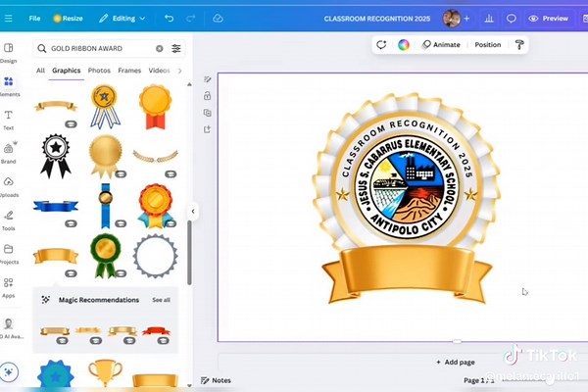Image resolution: width=588 pixels, height=392 pixels.
Task: Open the AI Avatar sidebar item
Action: tap(9, 328)
